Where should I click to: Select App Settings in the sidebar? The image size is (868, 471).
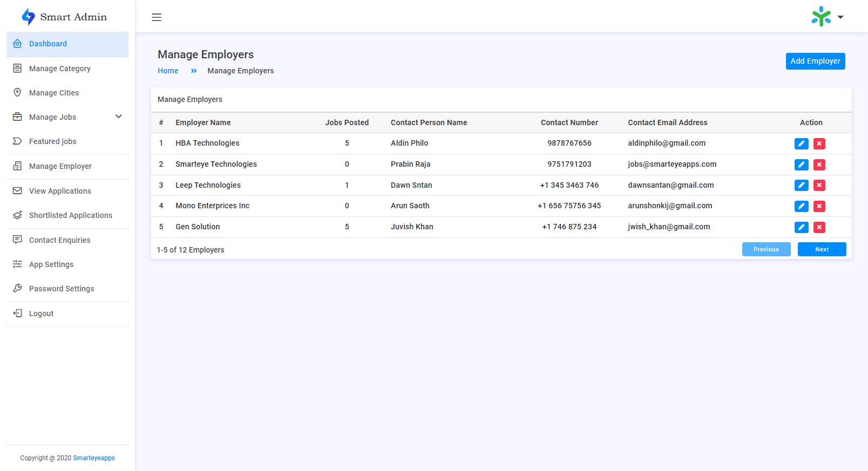tap(51, 264)
